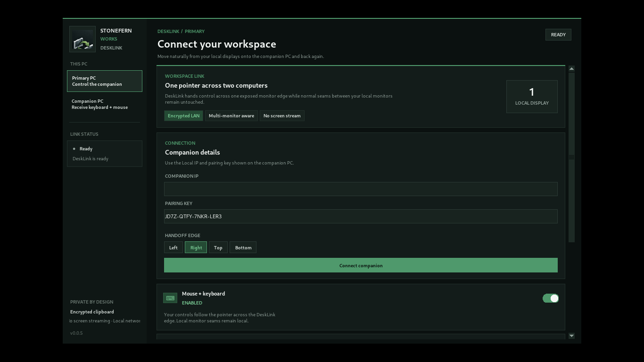
Task: Click the v0.0.5 version label
Action: pyautogui.click(x=76, y=333)
